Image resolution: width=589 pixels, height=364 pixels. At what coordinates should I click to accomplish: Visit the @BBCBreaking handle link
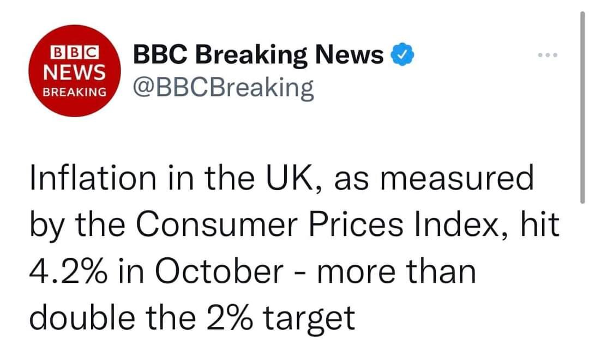pyautogui.click(x=223, y=88)
